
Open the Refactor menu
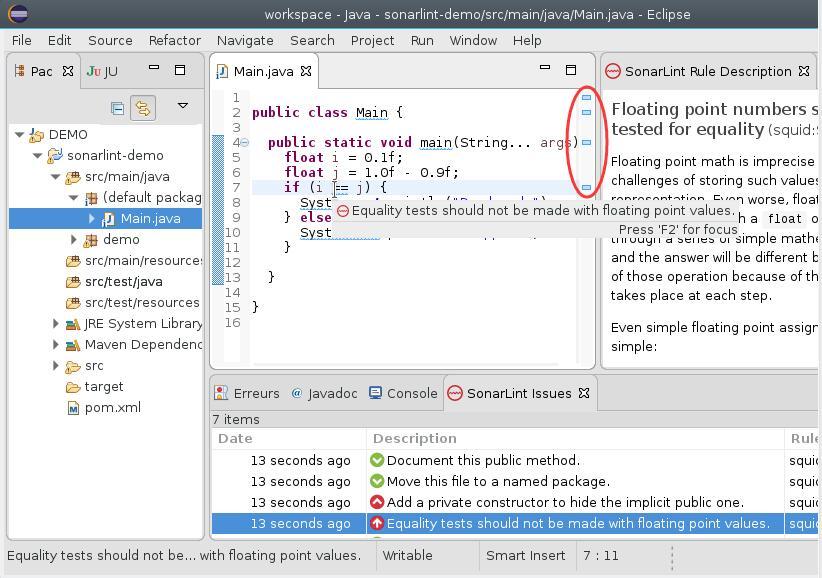[175, 40]
